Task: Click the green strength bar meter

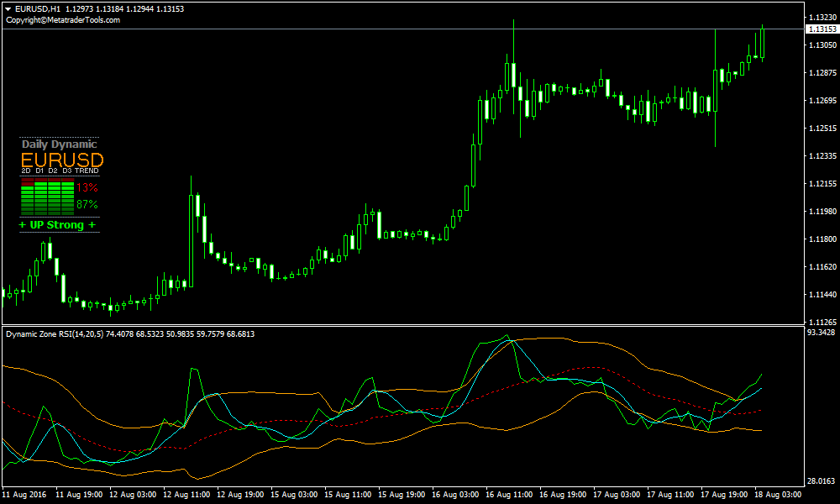Action: click(x=47, y=197)
